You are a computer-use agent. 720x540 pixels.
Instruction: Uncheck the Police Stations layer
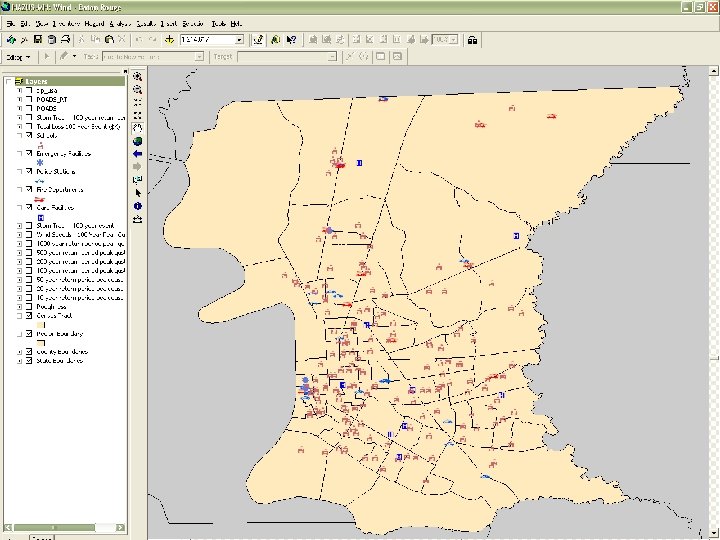coord(29,172)
